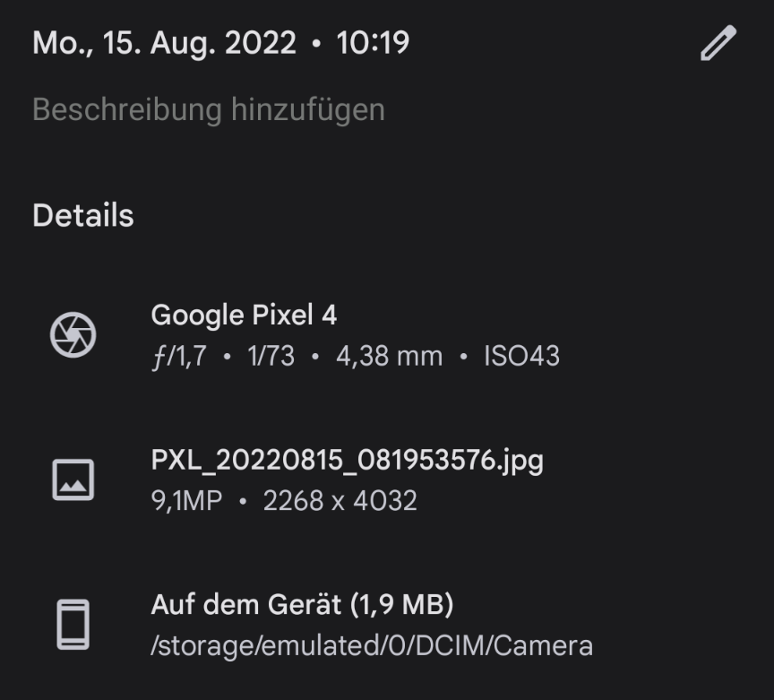Click the 9,1MP megapixel value
Screen dimensions: 774x700
[x=186, y=500]
